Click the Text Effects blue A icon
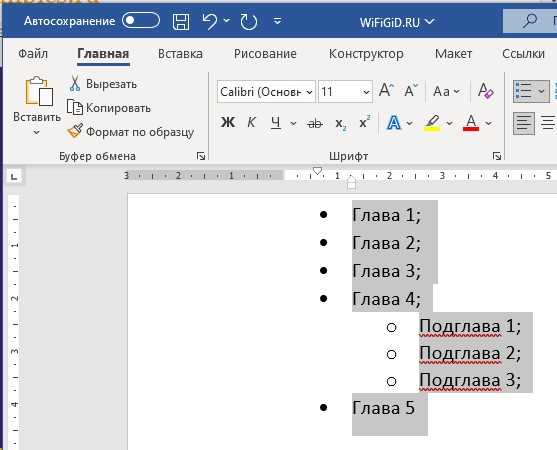This screenshot has height=450, width=557. 394,123
